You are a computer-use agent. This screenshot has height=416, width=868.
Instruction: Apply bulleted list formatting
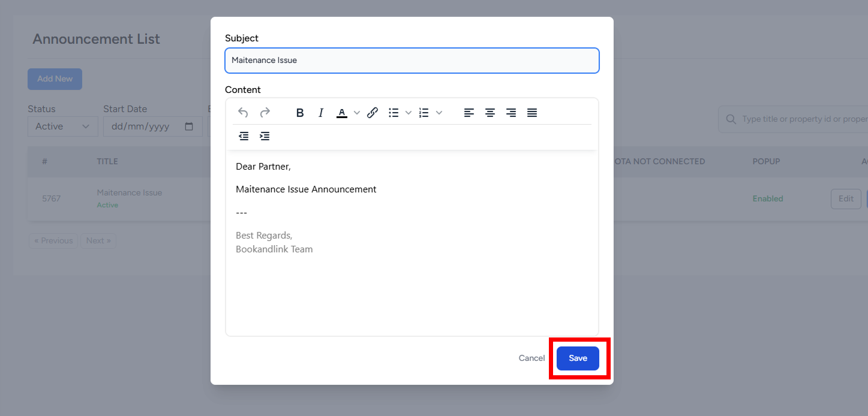tap(394, 113)
